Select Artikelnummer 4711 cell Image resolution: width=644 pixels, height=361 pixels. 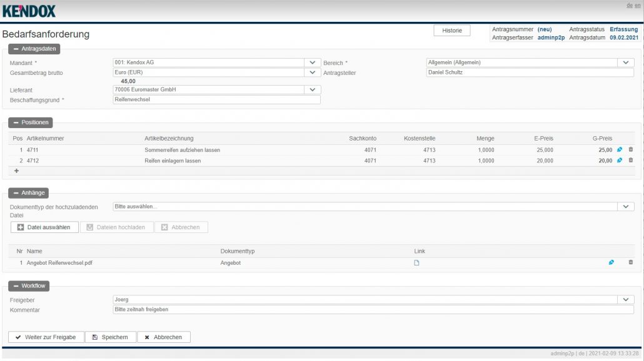point(33,150)
